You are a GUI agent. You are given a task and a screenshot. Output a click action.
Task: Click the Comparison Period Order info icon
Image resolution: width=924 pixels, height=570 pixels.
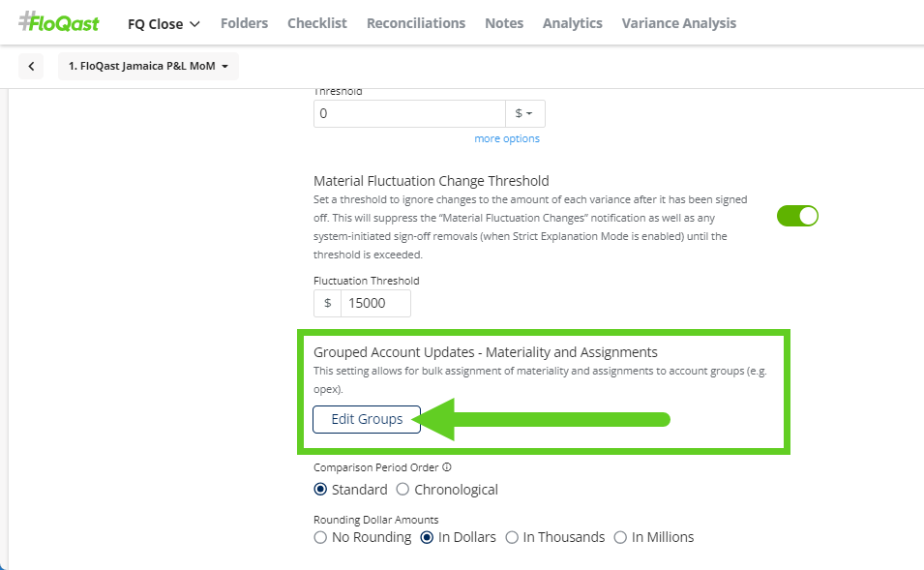446,467
